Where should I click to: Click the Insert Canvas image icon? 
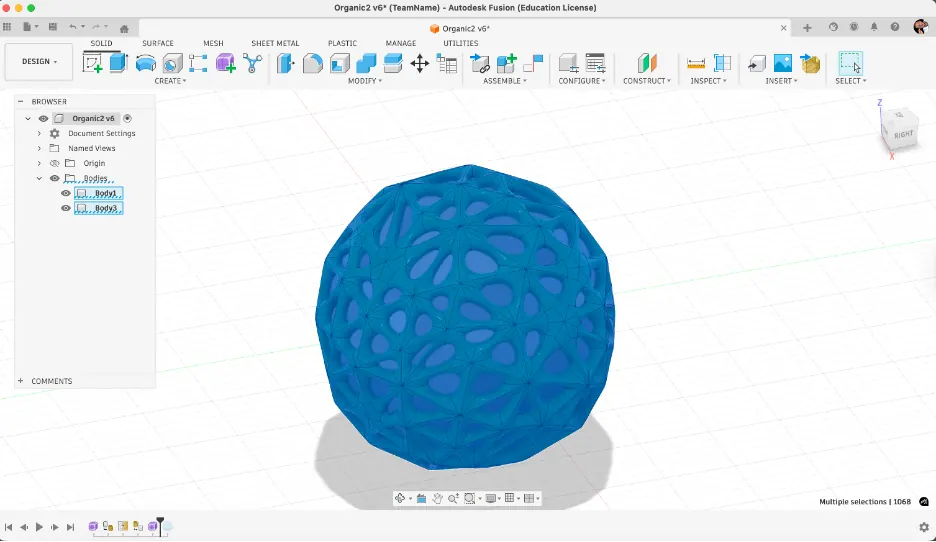tap(783, 63)
